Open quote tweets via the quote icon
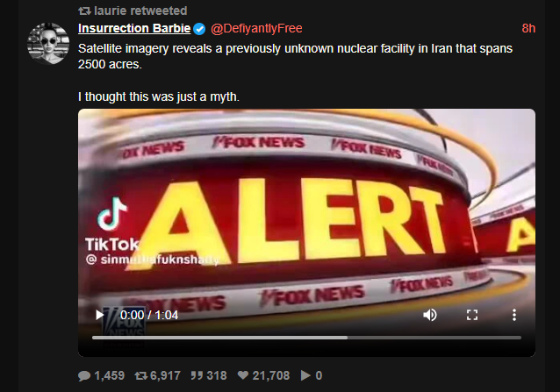This screenshot has width=560, height=392. pos(197,375)
